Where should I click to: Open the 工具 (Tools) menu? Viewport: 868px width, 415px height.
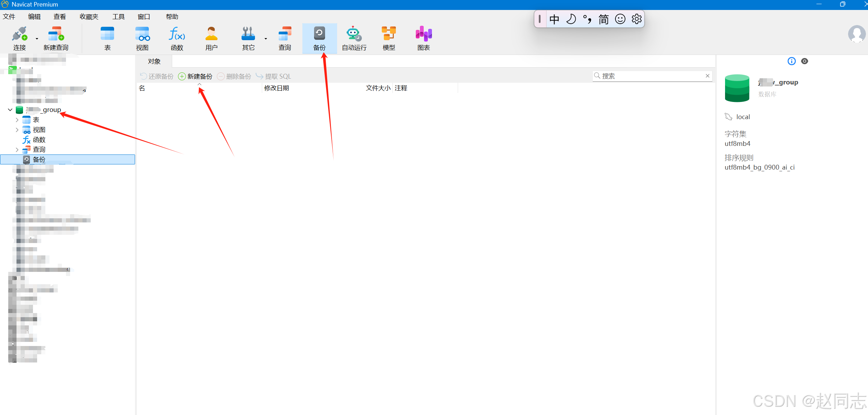pos(118,16)
